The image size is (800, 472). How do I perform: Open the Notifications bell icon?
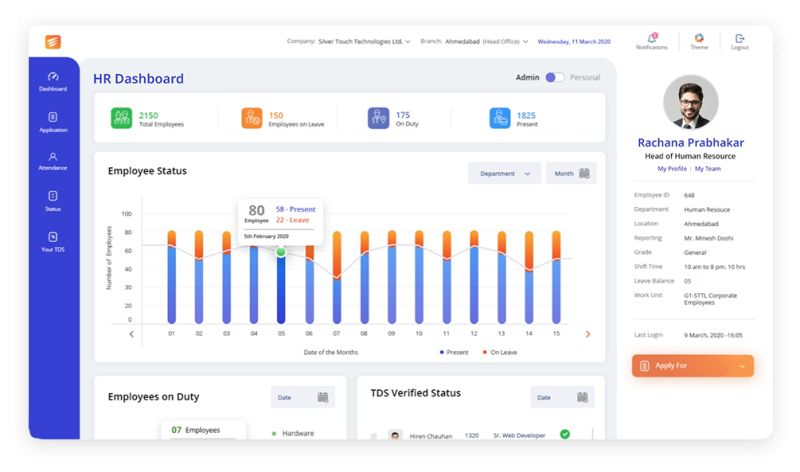(651, 38)
